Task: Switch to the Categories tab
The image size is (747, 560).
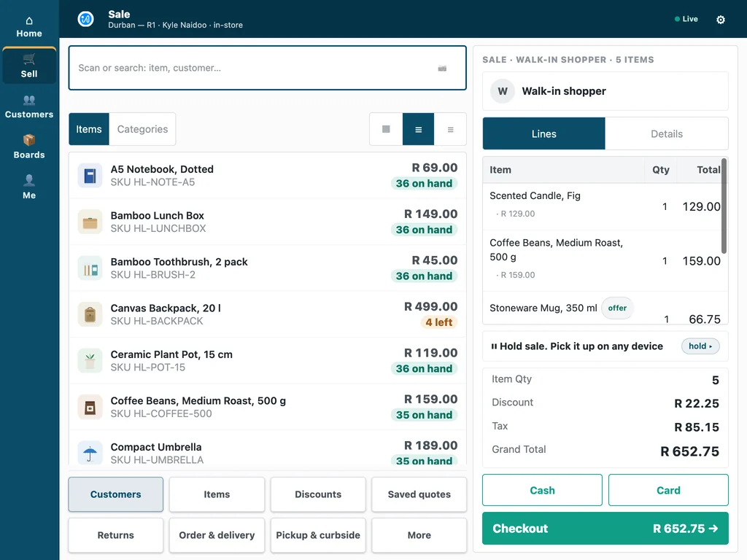Action: click(142, 129)
